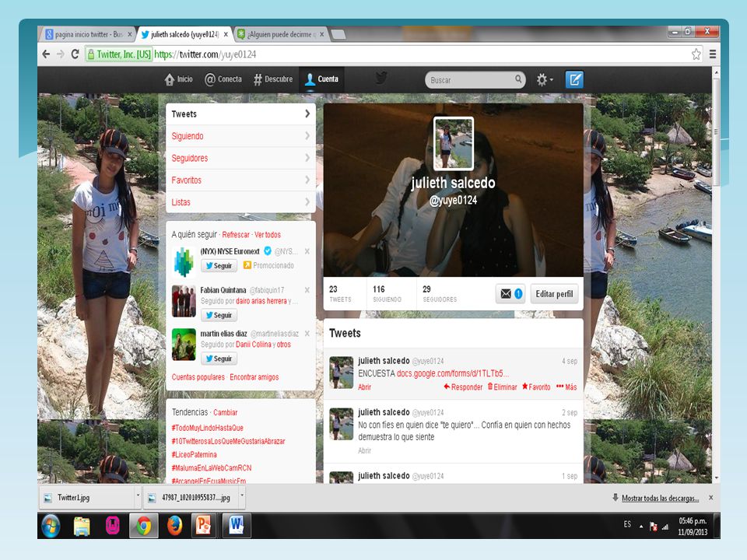Viewport: 747px width, 560px height.
Task: Open the Twitter1.jpg download dropdown arrow
Action: (x=138, y=495)
